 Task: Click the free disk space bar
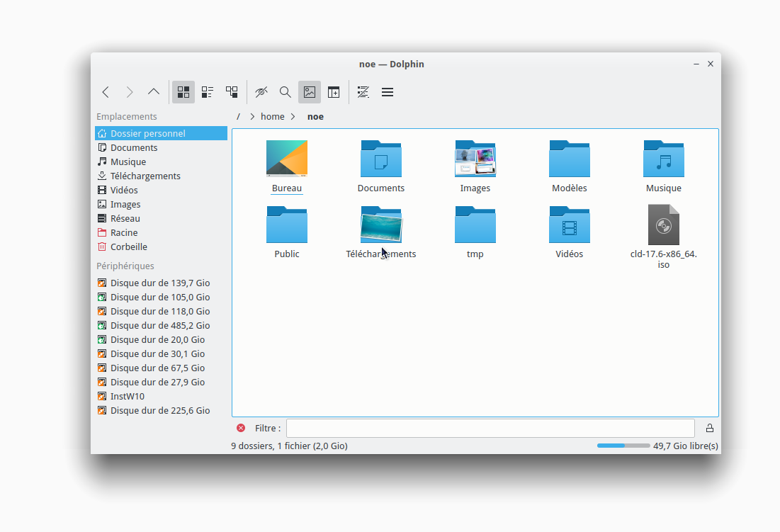coord(623,446)
